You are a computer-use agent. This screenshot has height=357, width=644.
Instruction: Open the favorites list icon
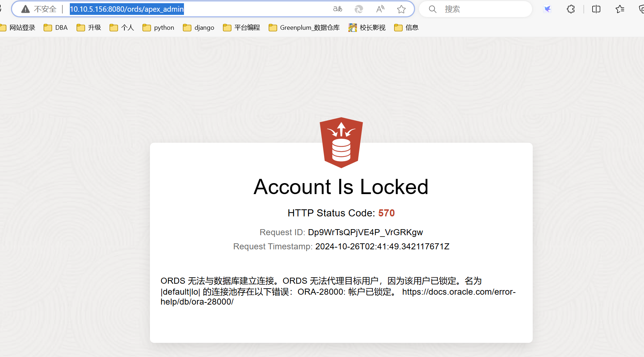(x=620, y=9)
